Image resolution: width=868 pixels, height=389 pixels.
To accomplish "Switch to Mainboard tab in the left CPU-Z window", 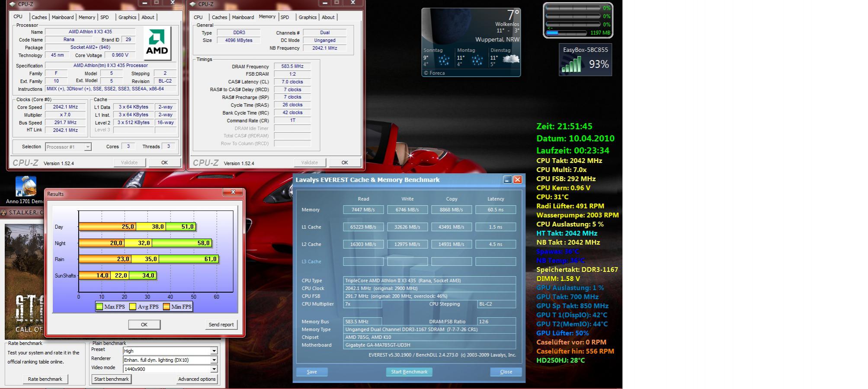I will 63,17.
